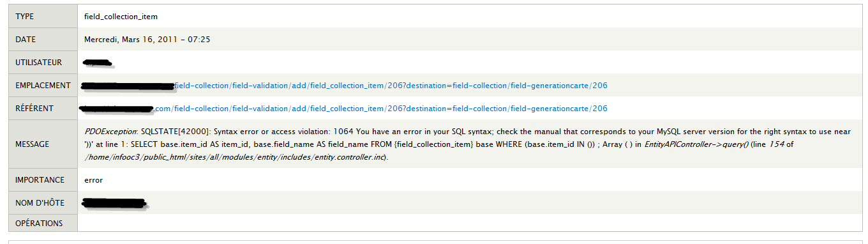
Task: Click the redacted hostname value
Action: click(115, 204)
